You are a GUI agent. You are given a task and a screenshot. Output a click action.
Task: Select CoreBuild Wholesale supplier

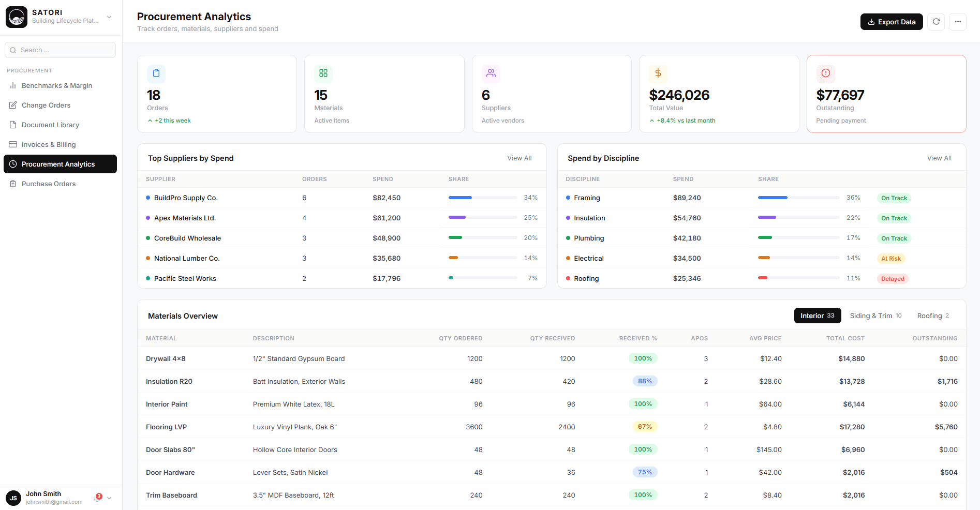342,238
